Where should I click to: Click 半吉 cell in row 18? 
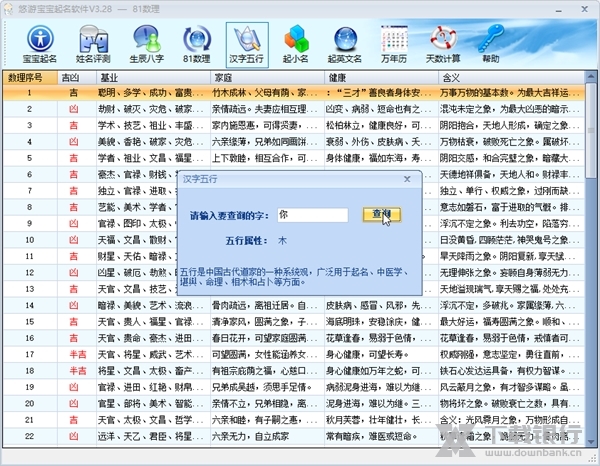78,371
